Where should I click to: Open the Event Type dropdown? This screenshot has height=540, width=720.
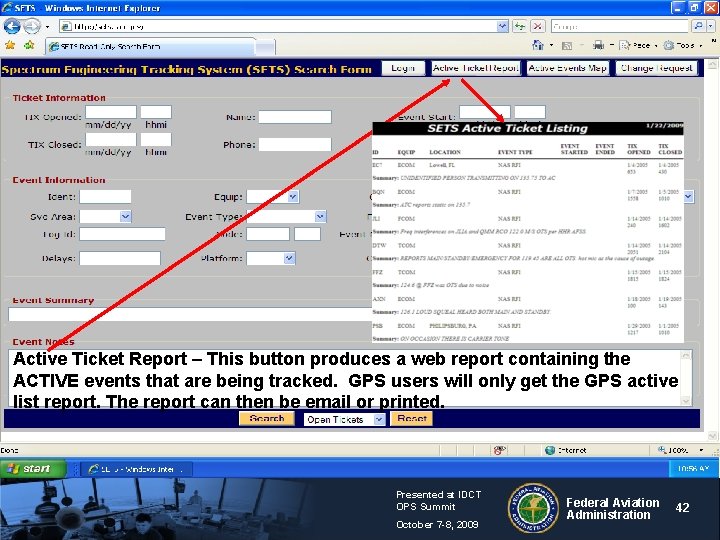pyautogui.click(x=287, y=216)
